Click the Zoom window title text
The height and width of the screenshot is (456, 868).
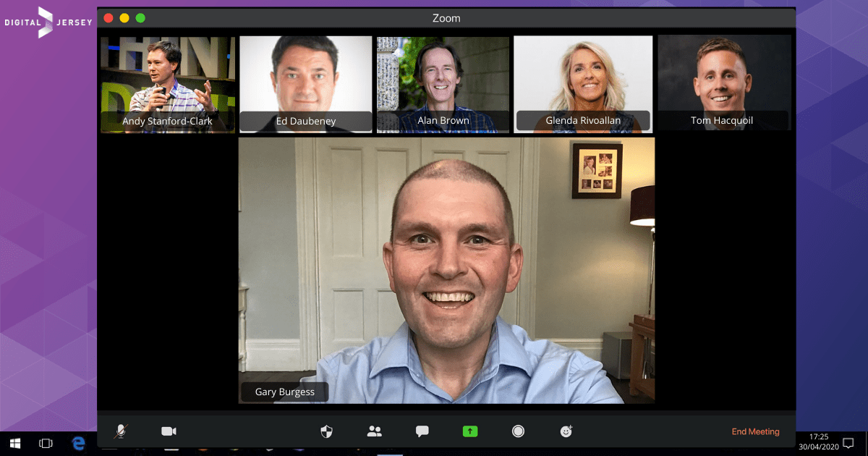[x=446, y=18]
